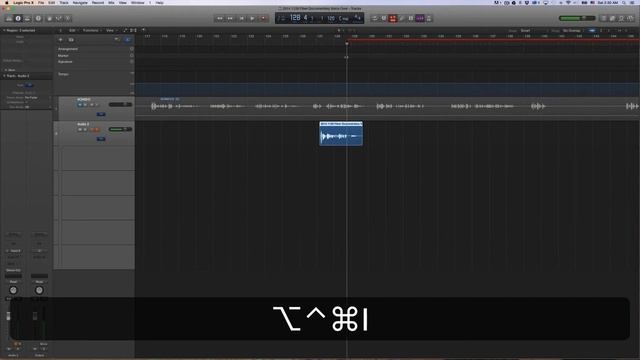Click the right channel strip pan knob
Viewport: 640px width, 360px height.
click(x=39, y=290)
